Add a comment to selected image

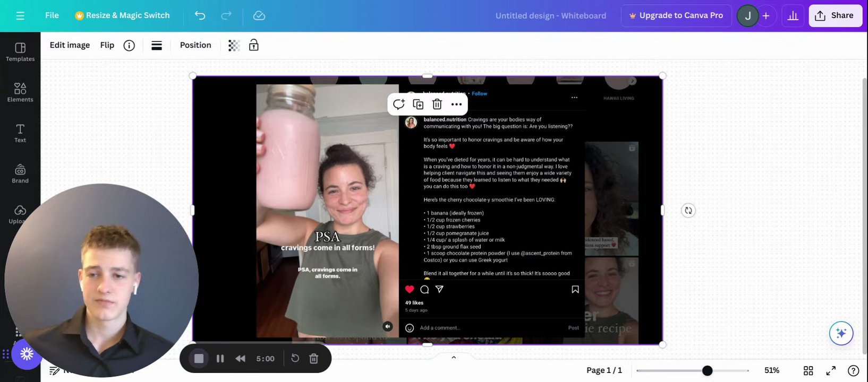[399, 104]
